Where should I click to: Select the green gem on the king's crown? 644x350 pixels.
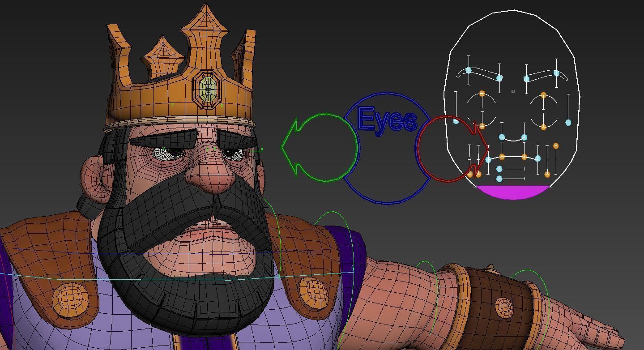pyautogui.click(x=208, y=89)
